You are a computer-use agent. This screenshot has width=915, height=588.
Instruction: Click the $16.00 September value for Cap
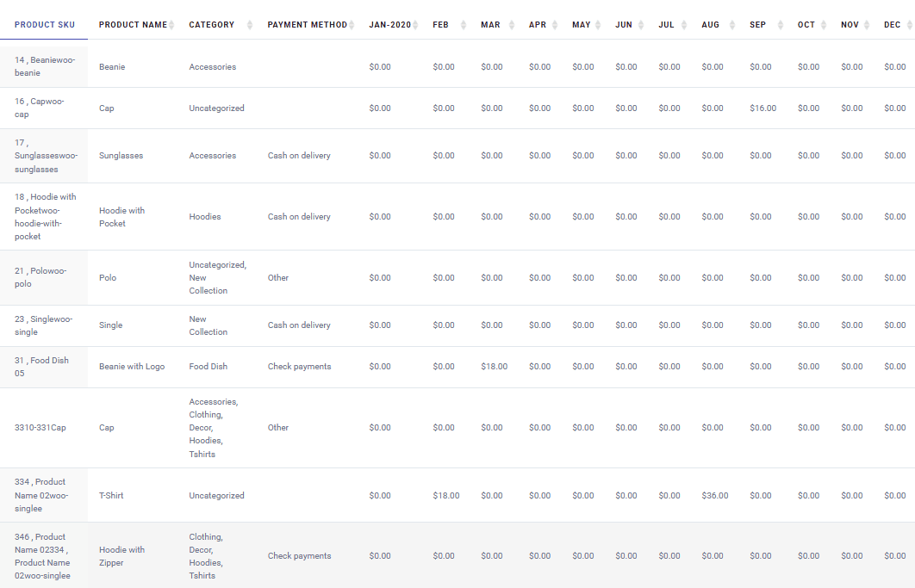763,108
